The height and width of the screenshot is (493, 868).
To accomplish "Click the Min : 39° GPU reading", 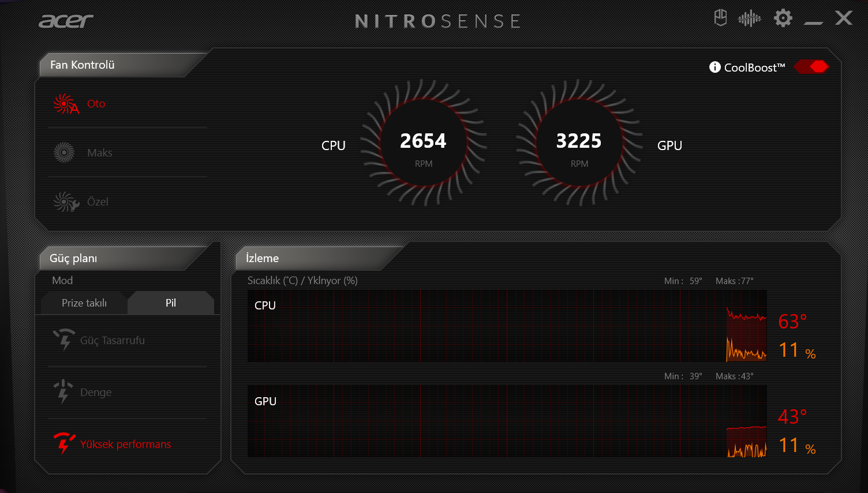I will (x=683, y=376).
